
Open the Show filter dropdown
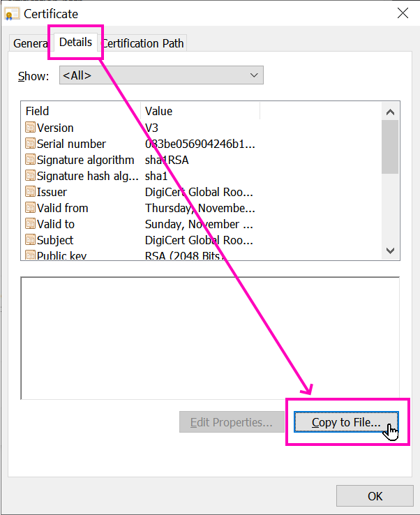point(161,75)
